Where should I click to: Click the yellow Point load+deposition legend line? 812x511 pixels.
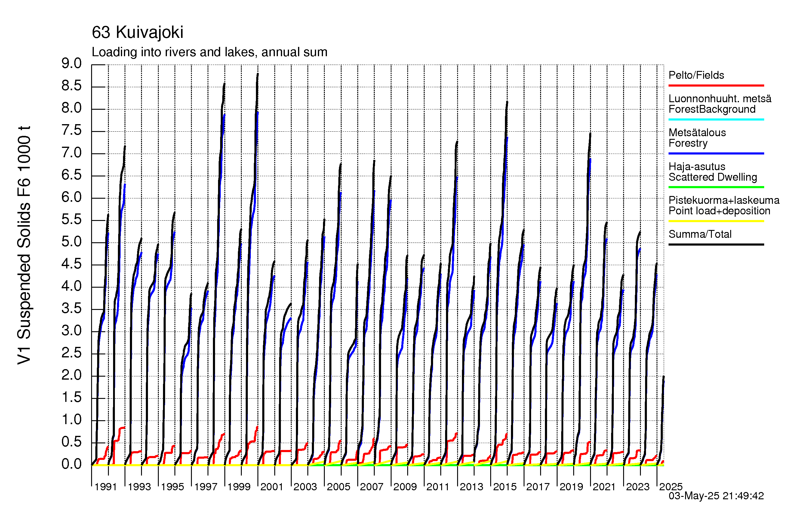(716, 221)
